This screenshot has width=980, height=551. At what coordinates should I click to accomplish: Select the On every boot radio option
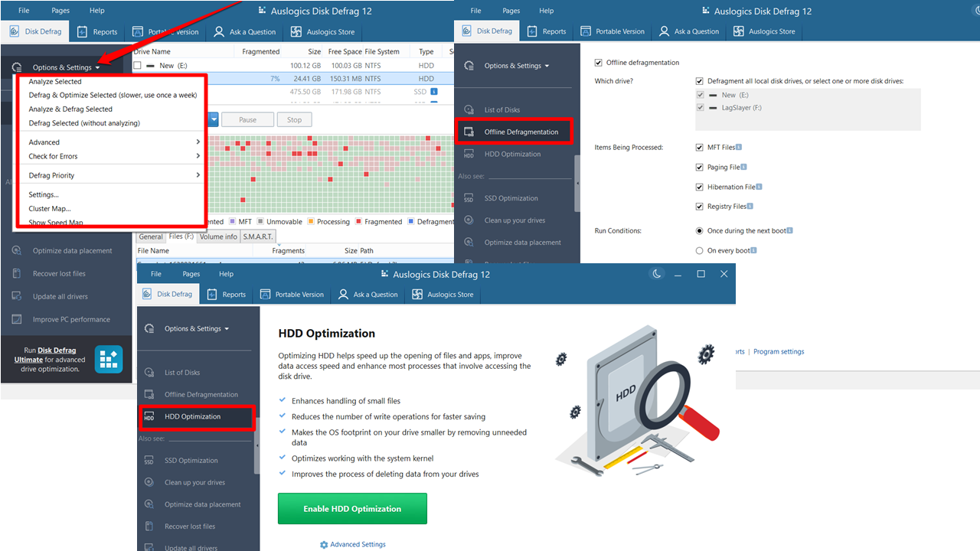point(700,250)
